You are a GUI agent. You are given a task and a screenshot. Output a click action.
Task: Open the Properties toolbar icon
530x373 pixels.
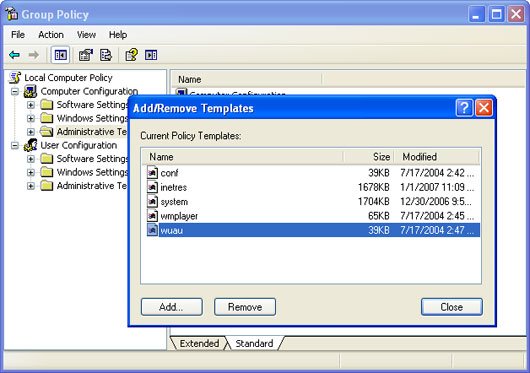86,55
